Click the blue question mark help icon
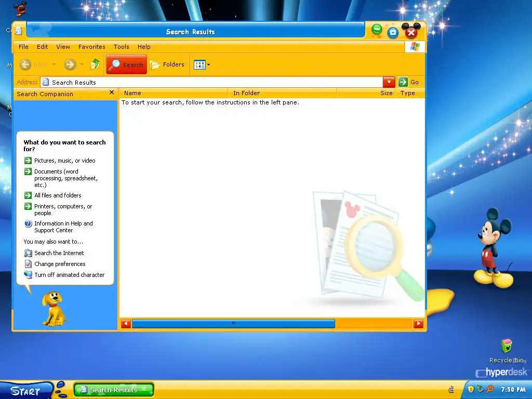 [x=28, y=223]
